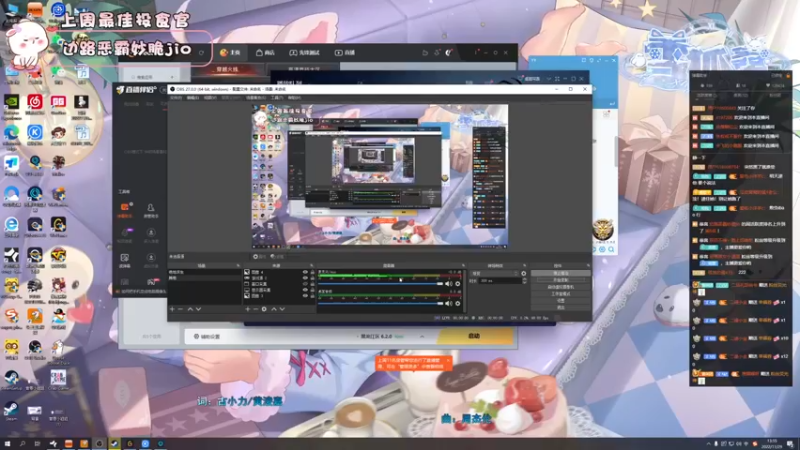Viewport: 800px width, 450px height.
Task: Open 辅助设置 in companion window
Action: [207, 337]
